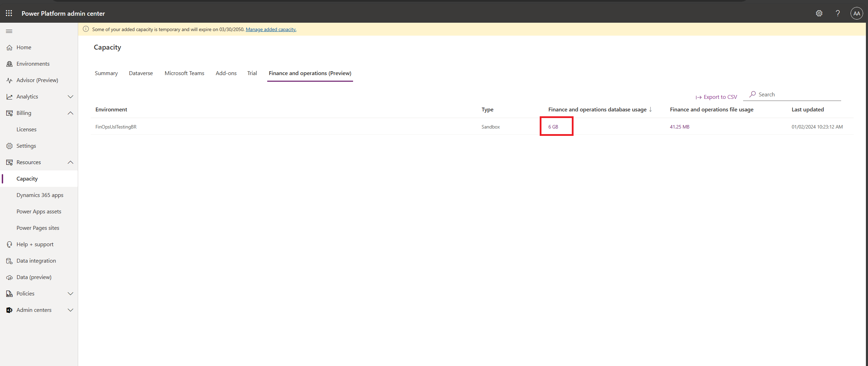Viewport: 868px width, 366px height.
Task: Select the Trial tab
Action: click(x=252, y=73)
